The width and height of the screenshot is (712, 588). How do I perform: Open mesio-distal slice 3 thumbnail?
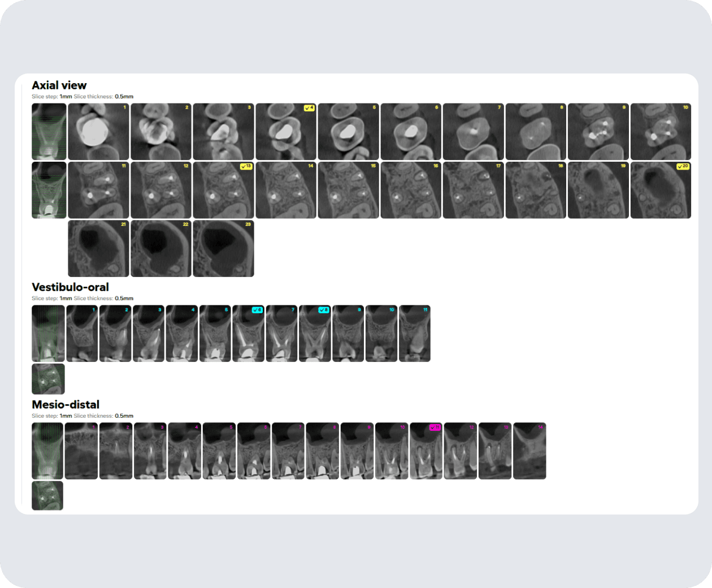click(150, 451)
